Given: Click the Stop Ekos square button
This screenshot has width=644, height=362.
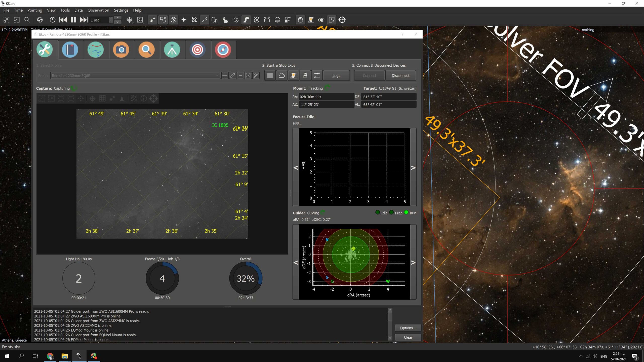Looking at the screenshot, I should [270, 75].
